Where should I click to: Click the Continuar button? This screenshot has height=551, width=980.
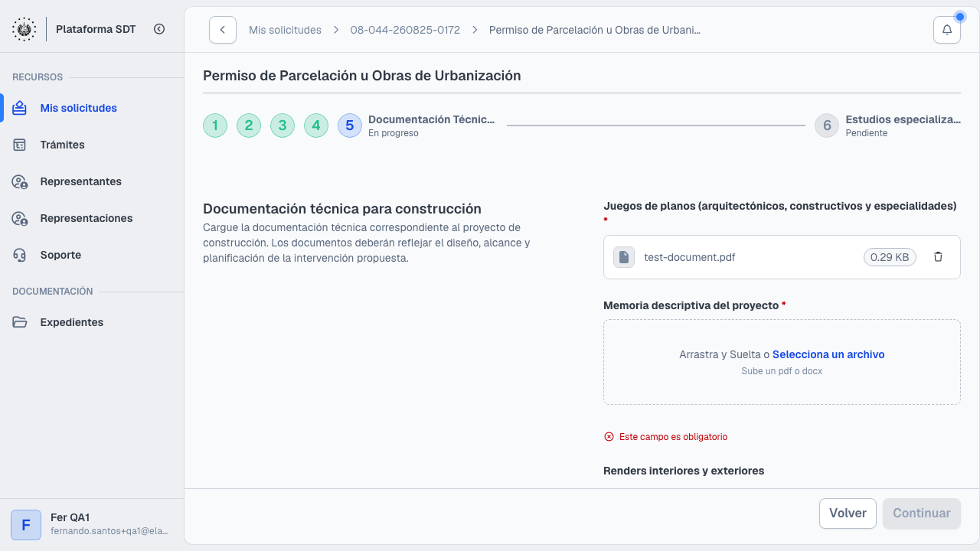(x=922, y=514)
